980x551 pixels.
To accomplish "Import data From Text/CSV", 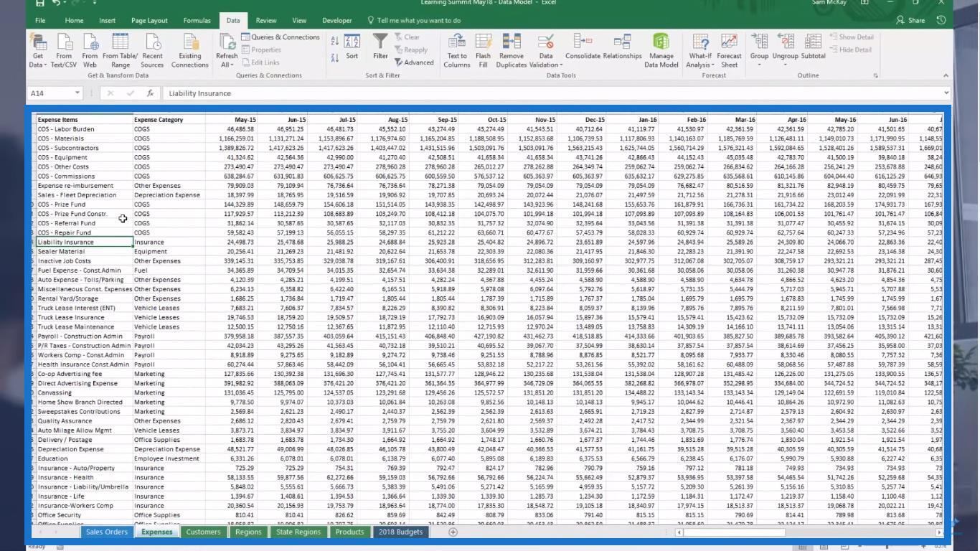I will coord(64,50).
